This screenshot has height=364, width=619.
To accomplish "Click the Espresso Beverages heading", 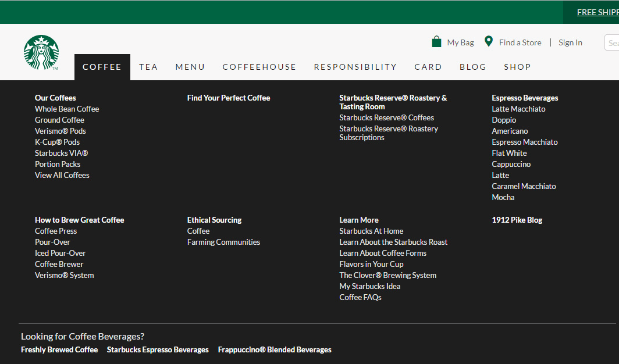I will (525, 98).
